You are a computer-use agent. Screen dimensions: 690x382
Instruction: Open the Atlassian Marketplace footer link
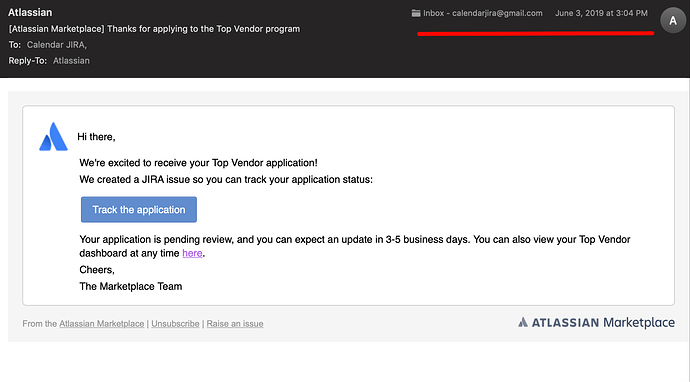(x=102, y=323)
